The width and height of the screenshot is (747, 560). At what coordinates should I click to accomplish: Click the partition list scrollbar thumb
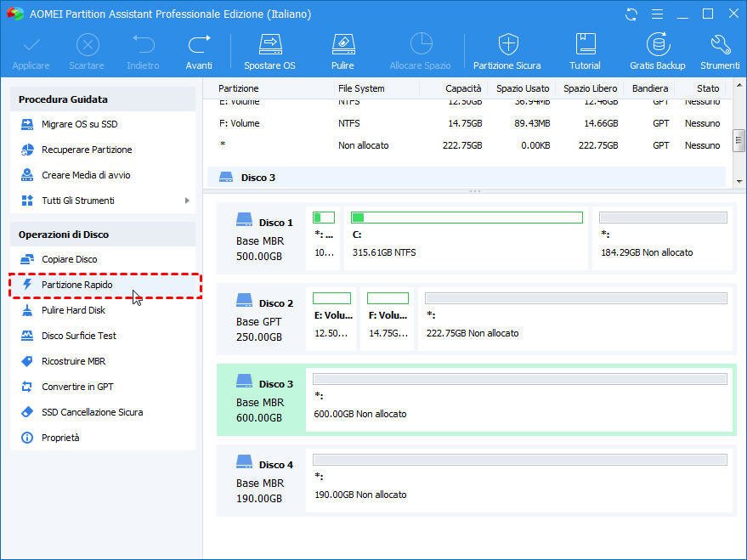[x=739, y=140]
